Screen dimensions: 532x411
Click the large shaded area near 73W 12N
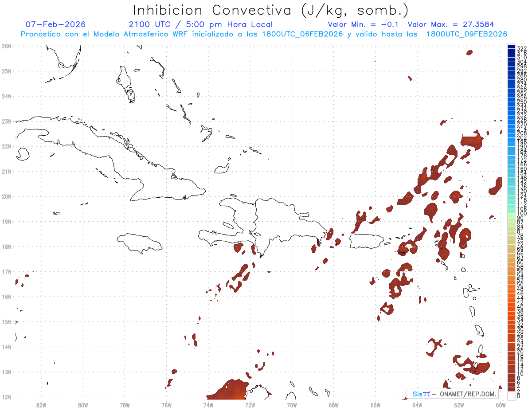click(227, 390)
